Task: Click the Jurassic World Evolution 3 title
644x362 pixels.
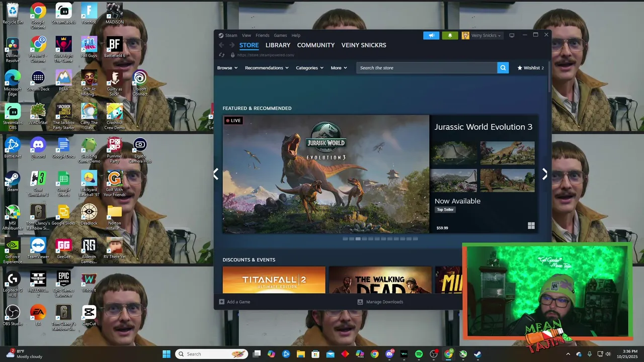Action: pos(484,127)
